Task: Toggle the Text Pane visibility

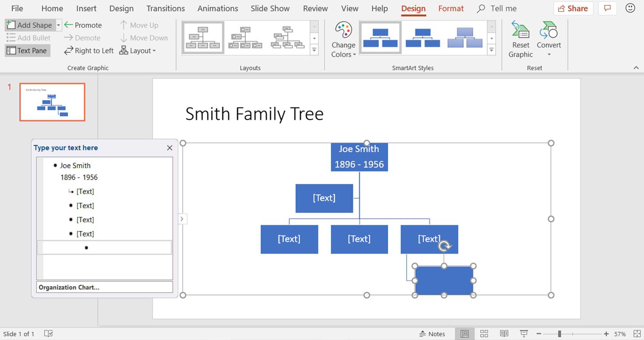Action: pos(27,50)
